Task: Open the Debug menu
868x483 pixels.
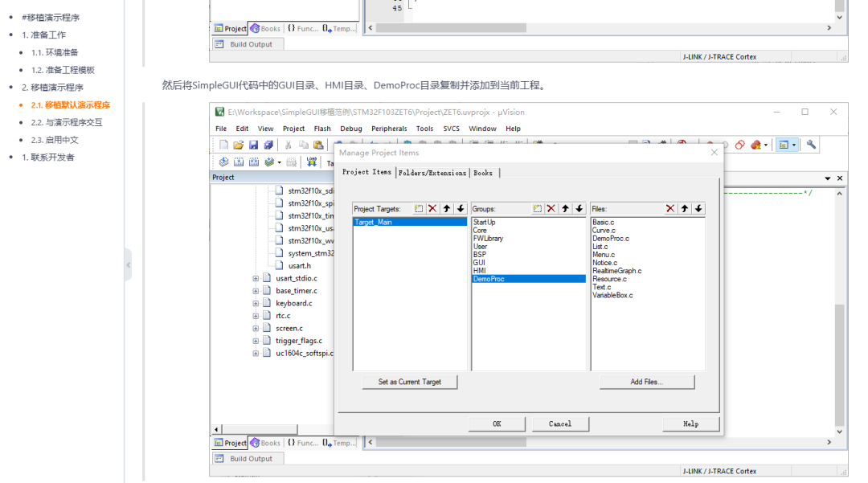Action: [350, 128]
